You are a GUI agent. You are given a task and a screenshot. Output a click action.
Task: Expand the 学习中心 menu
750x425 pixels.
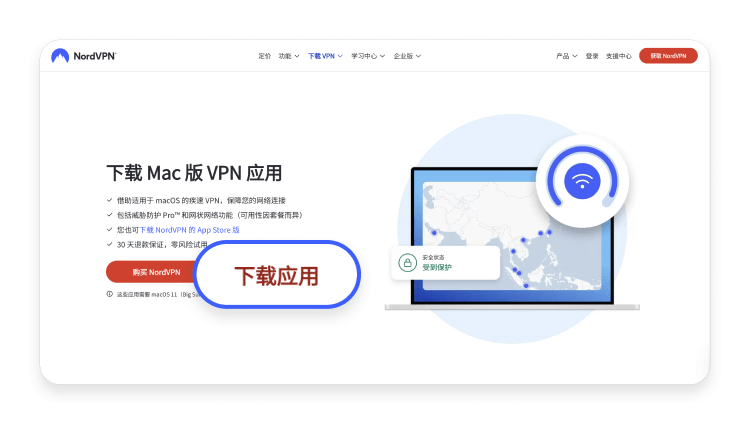[x=368, y=56]
